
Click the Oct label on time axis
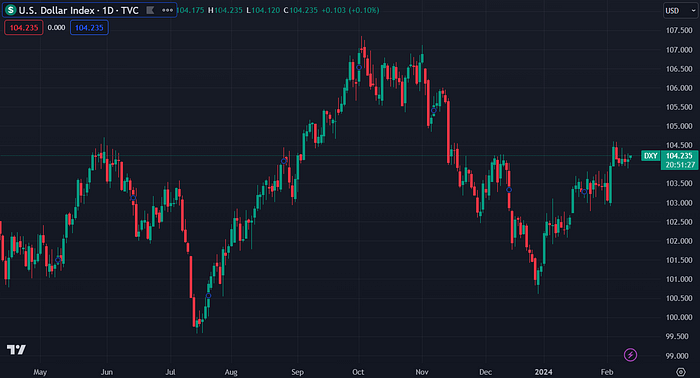358,372
